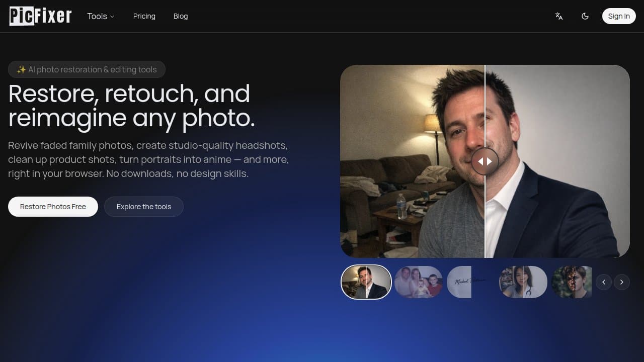Open the Tools dropdown menu
The height and width of the screenshot is (362, 644).
[x=101, y=16]
